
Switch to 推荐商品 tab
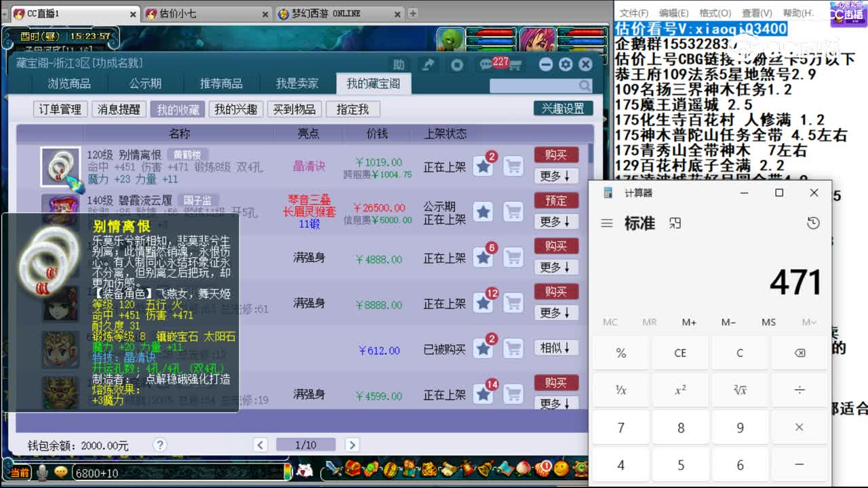[221, 83]
